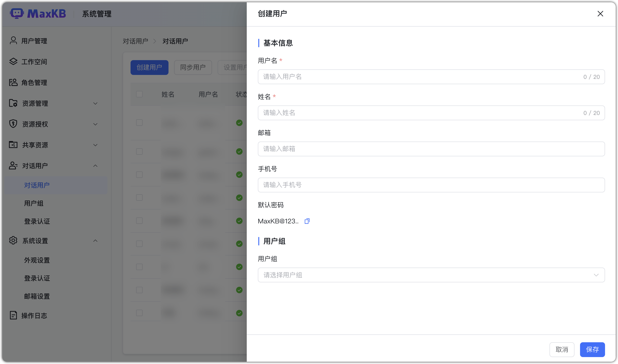Click the 同步用户 button
The image size is (618, 364).
pos(193,68)
